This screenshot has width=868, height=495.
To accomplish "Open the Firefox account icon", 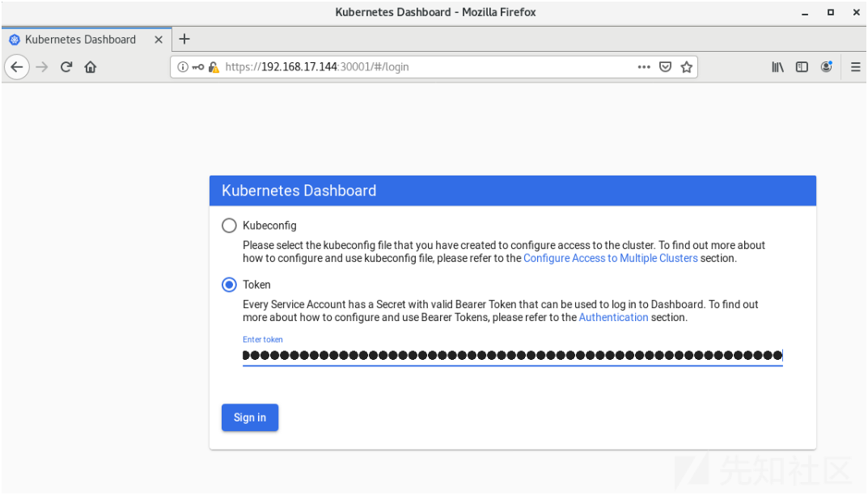I will (827, 67).
